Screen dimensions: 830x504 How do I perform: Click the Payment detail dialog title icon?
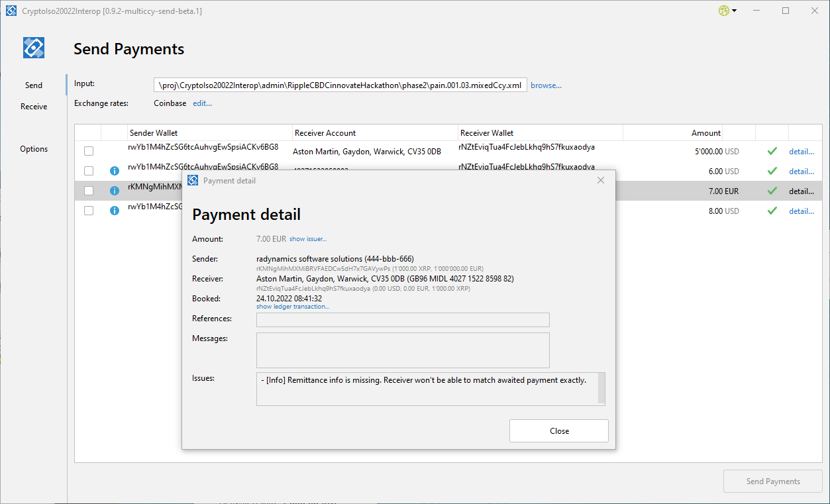pyautogui.click(x=192, y=179)
